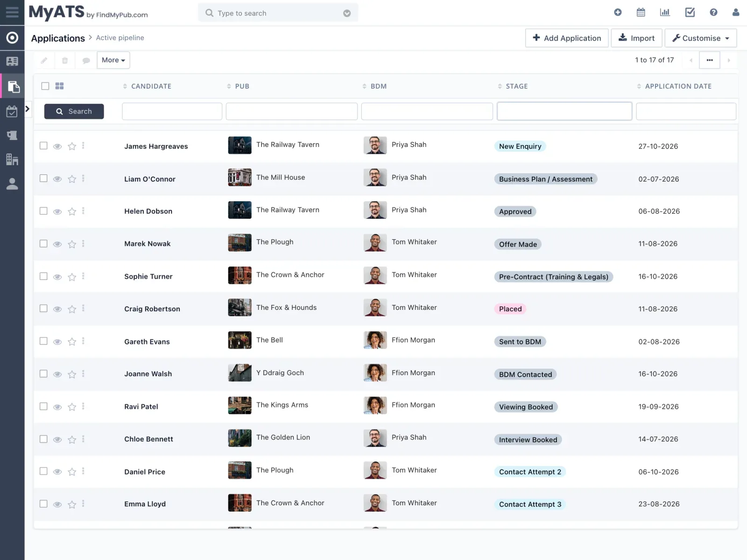Click the Contact Attempt 2 stage badge
747x560 pixels.
coord(530,472)
